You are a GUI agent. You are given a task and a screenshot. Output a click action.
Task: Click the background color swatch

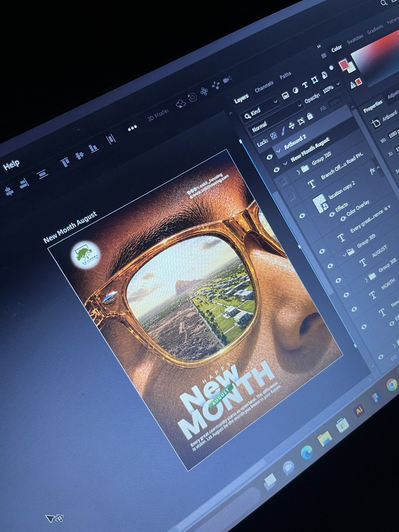tap(352, 67)
